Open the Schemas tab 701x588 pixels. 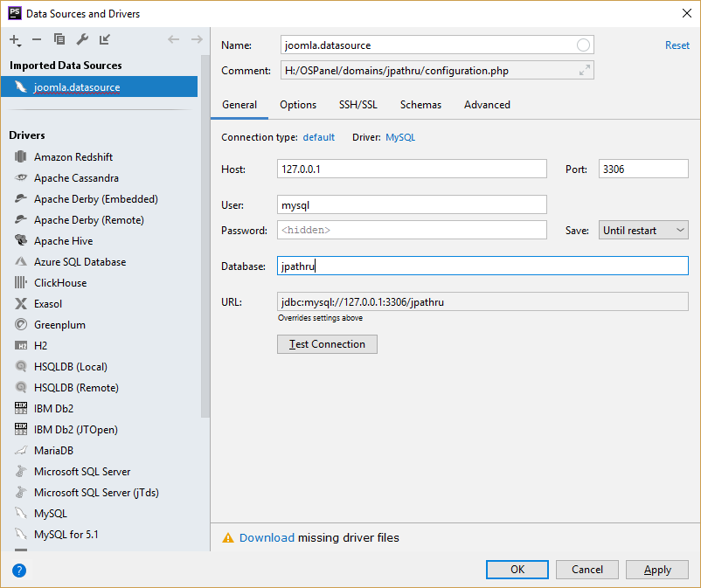point(420,104)
